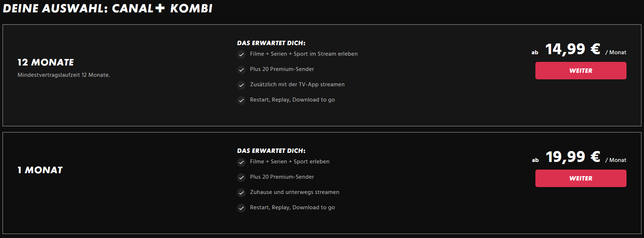Click checkmark next to Restart, Replay in 12 Monate plan
This screenshot has width=644, height=238.
click(x=241, y=100)
